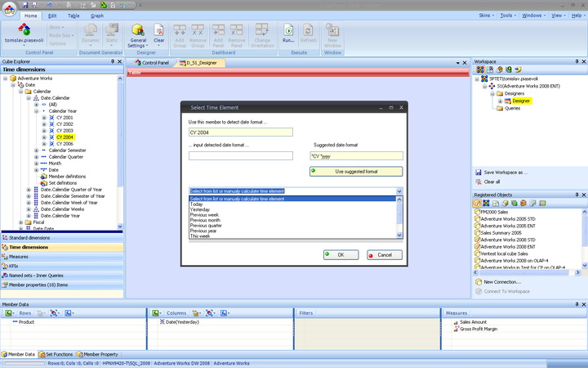Open the Set Functions bottom tab
The image size is (588, 368).
[56, 354]
